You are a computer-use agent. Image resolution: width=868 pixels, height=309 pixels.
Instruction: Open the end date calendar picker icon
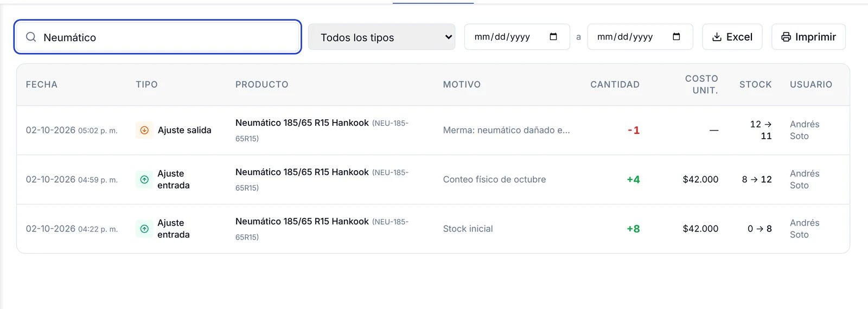tap(676, 37)
